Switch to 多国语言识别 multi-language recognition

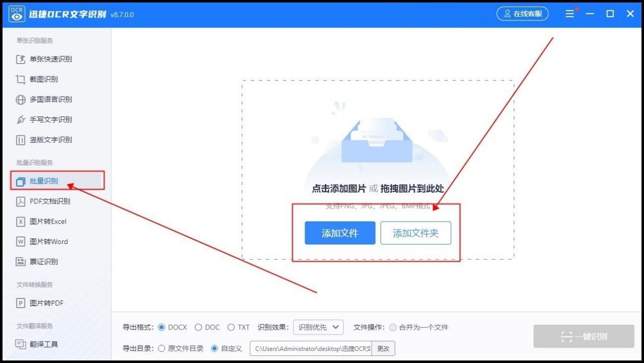click(51, 99)
